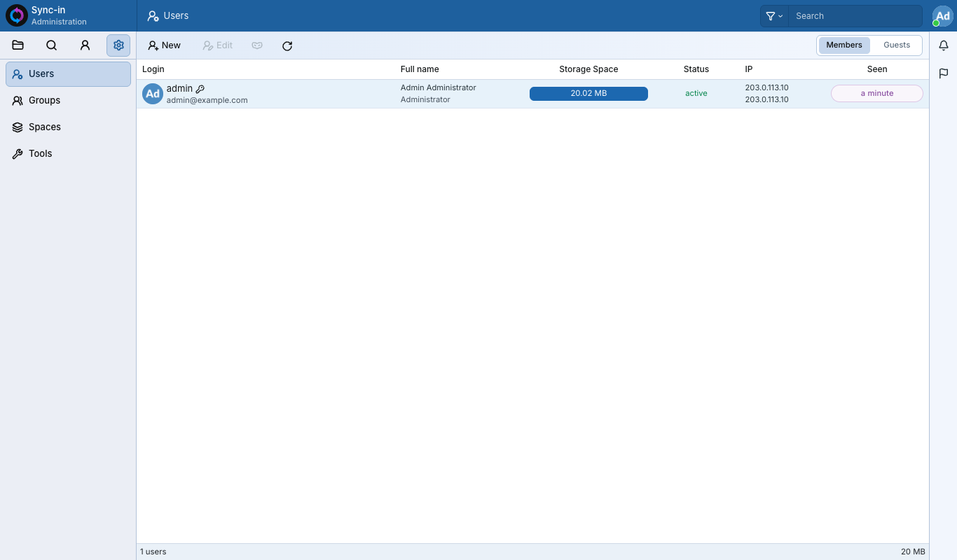957x560 pixels.
Task: Sort by the Storage Space column
Action: coord(588,69)
